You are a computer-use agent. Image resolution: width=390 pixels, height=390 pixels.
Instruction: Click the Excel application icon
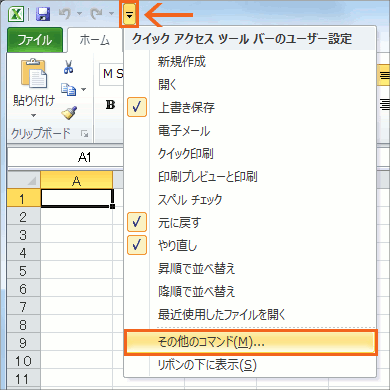[x=16, y=14]
